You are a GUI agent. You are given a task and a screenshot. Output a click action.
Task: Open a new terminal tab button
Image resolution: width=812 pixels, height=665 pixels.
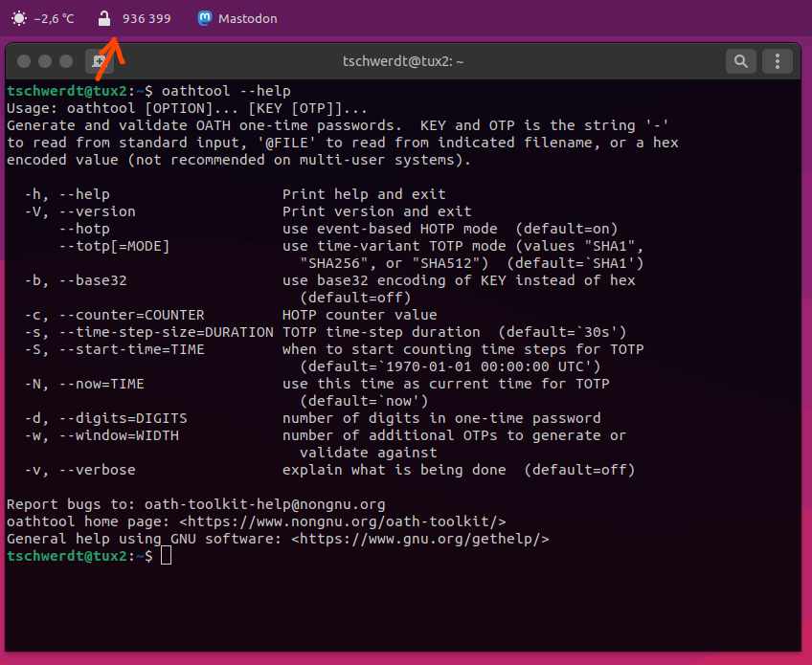coord(99,61)
